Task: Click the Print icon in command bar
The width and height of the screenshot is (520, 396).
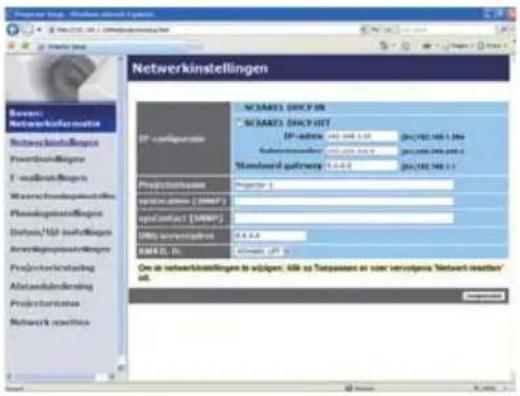Action: click(x=427, y=46)
